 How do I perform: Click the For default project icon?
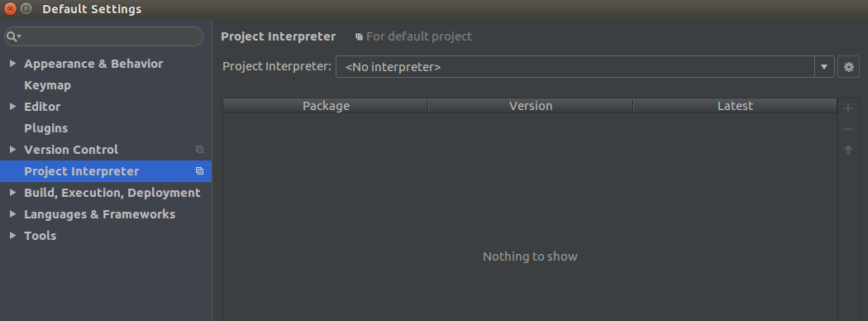click(359, 36)
